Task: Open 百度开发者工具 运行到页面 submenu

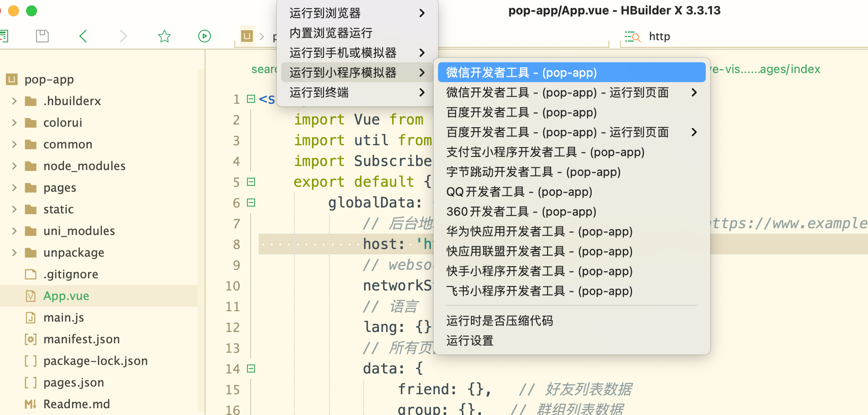Action: point(571,132)
